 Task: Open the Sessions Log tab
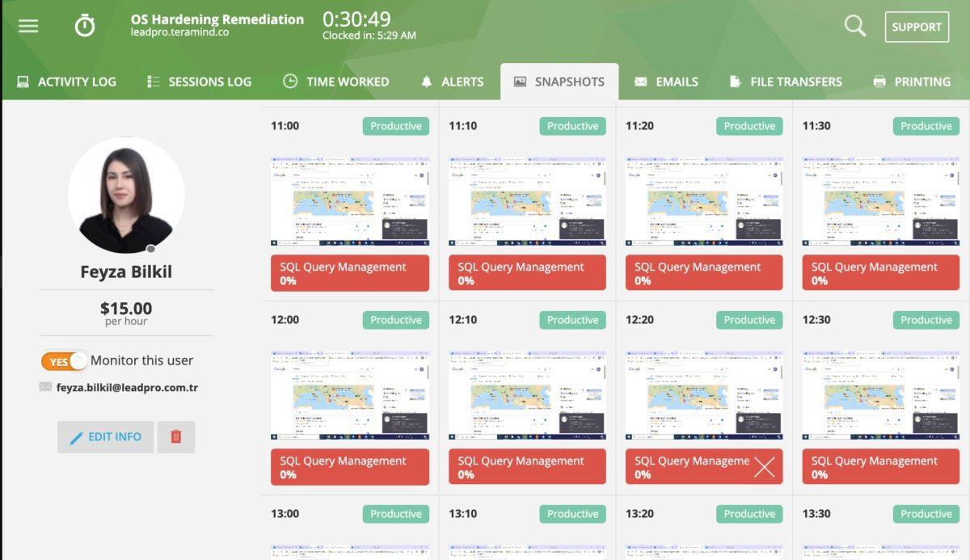[x=199, y=82]
